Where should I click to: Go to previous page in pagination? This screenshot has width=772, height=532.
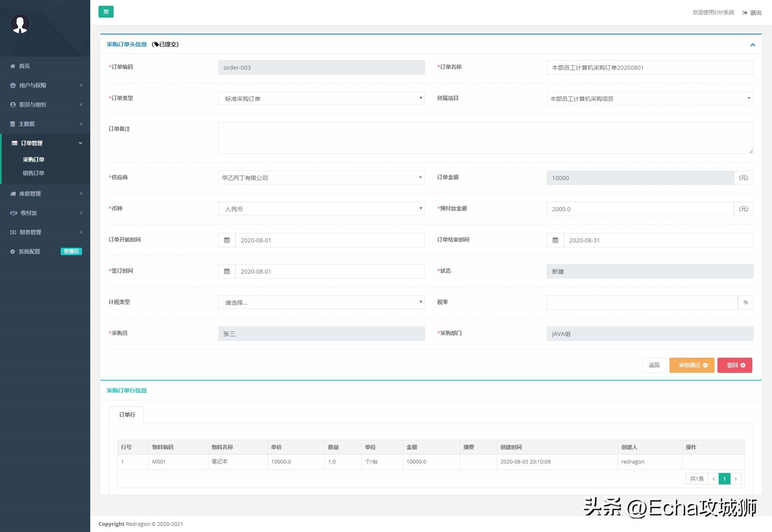point(713,479)
